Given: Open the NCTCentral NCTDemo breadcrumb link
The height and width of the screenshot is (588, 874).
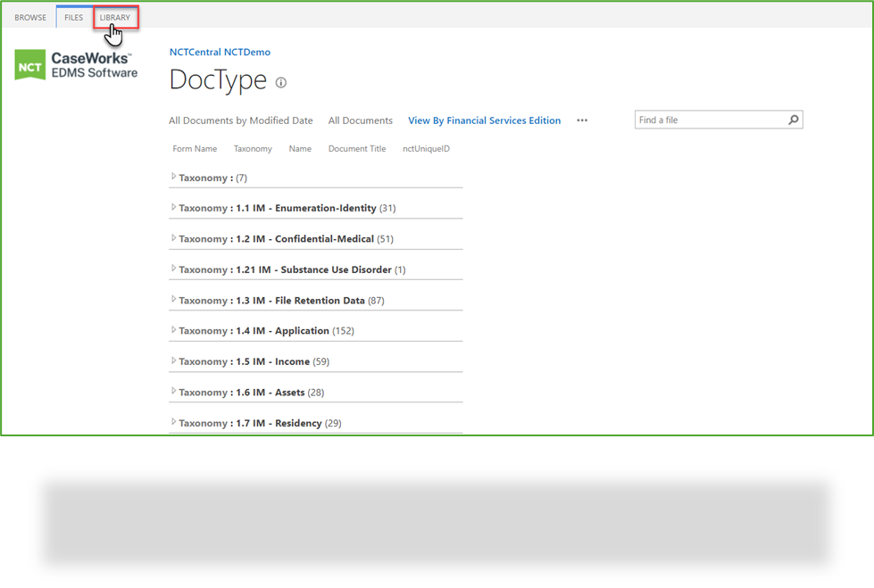Looking at the screenshot, I should tap(220, 52).
